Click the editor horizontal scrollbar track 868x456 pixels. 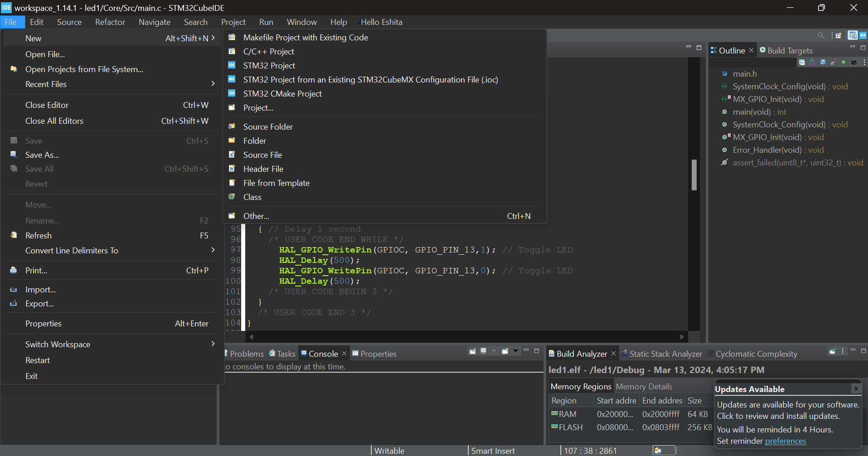(x=466, y=337)
